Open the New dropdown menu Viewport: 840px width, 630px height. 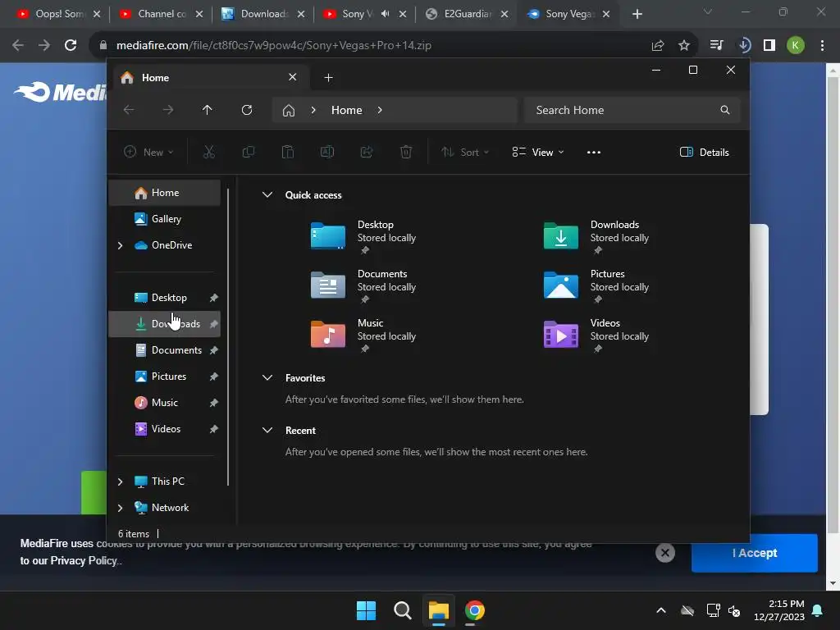pos(149,152)
